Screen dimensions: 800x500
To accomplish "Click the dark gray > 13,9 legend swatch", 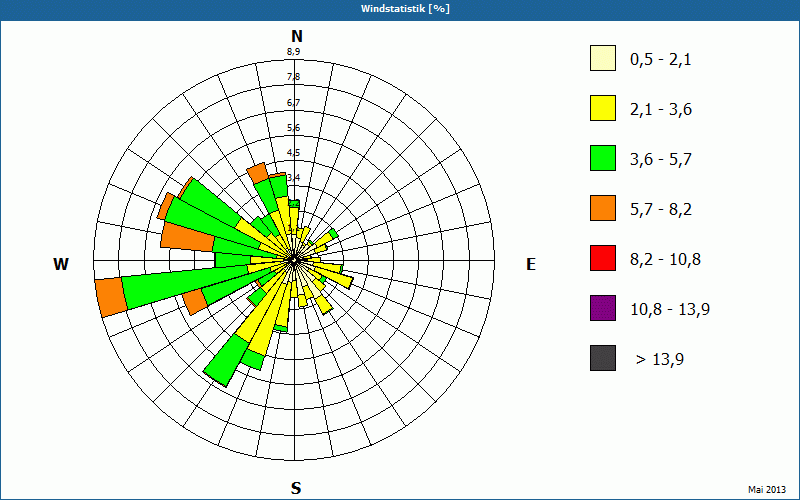I will [603, 358].
